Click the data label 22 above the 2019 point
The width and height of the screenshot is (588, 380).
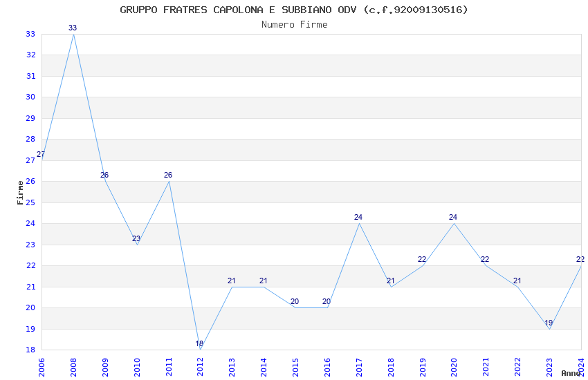(422, 260)
